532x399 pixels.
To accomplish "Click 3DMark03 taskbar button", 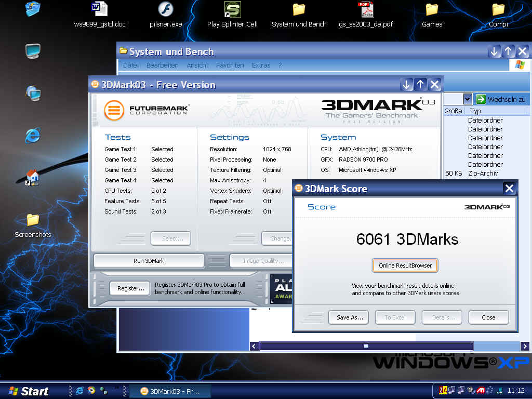I will tap(170, 391).
